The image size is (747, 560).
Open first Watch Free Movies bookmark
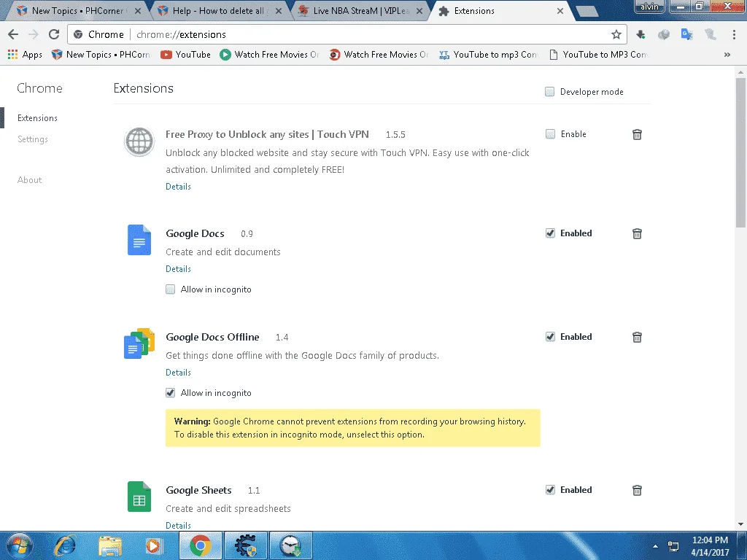point(270,54)
